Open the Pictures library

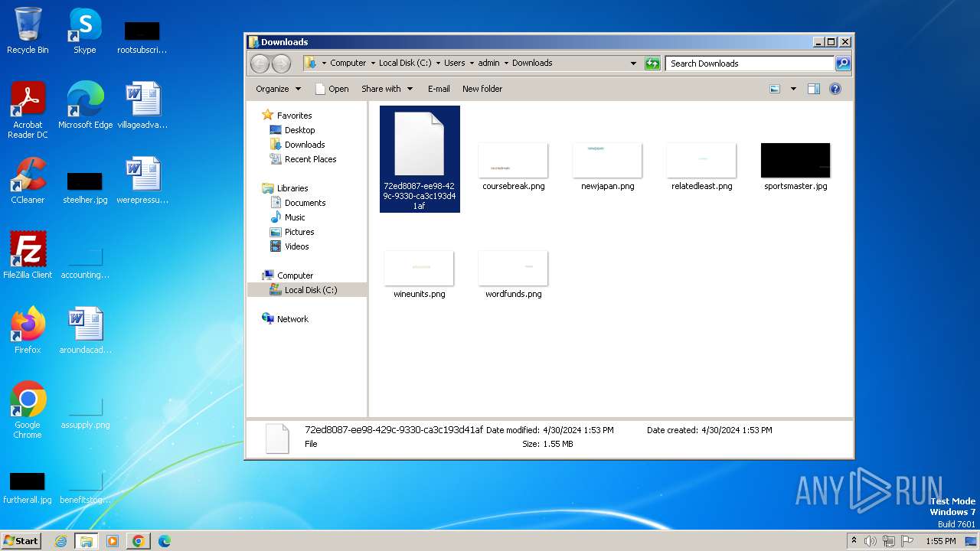299,232
